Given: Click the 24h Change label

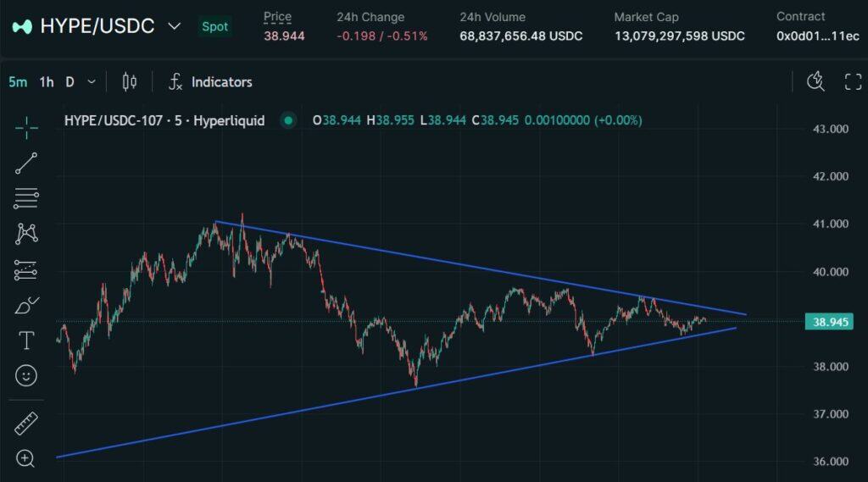Looking at the screenshot, I should [x=370, y=17].
